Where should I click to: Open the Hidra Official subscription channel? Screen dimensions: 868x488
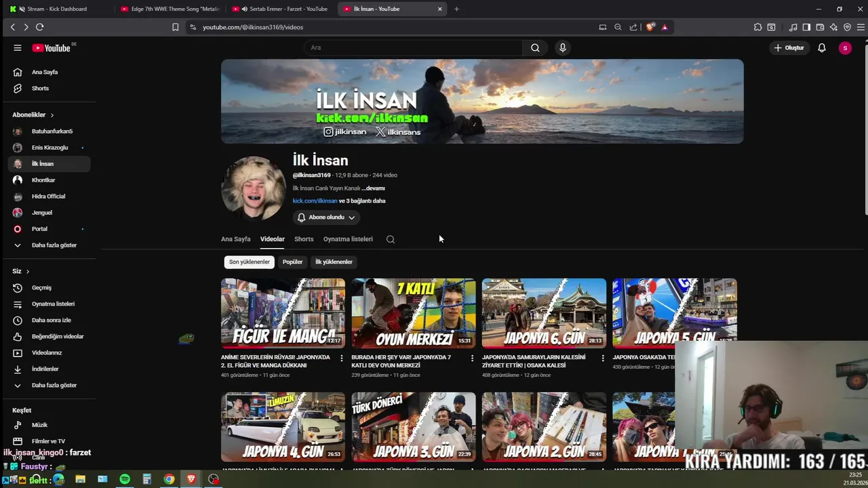tap(49, 197)
